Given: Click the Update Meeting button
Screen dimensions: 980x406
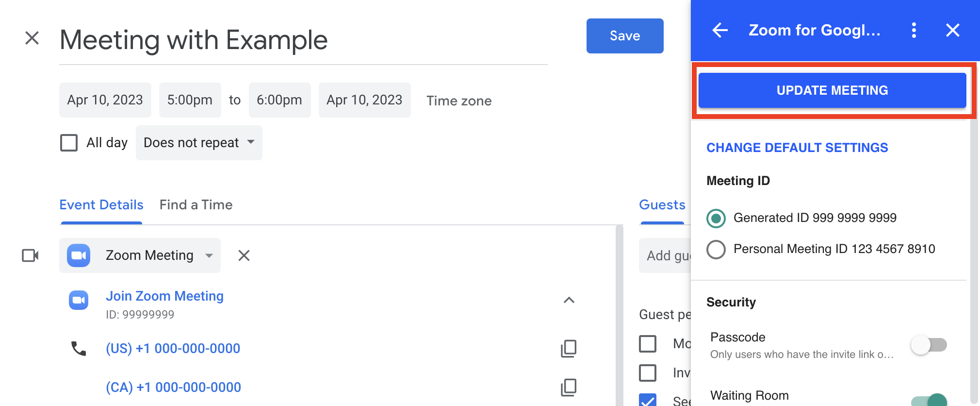Looking at the screenshot, I should pos(832,90).
